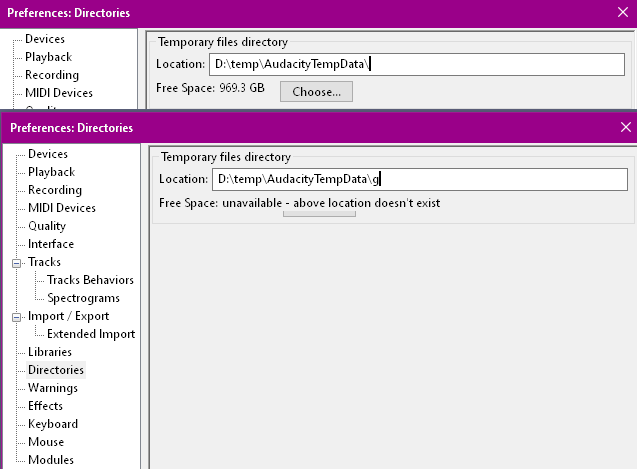Close the back Preferences: Directories window
Image resolution: width=637 pixels, height=469 pixels.
[623, 13]
